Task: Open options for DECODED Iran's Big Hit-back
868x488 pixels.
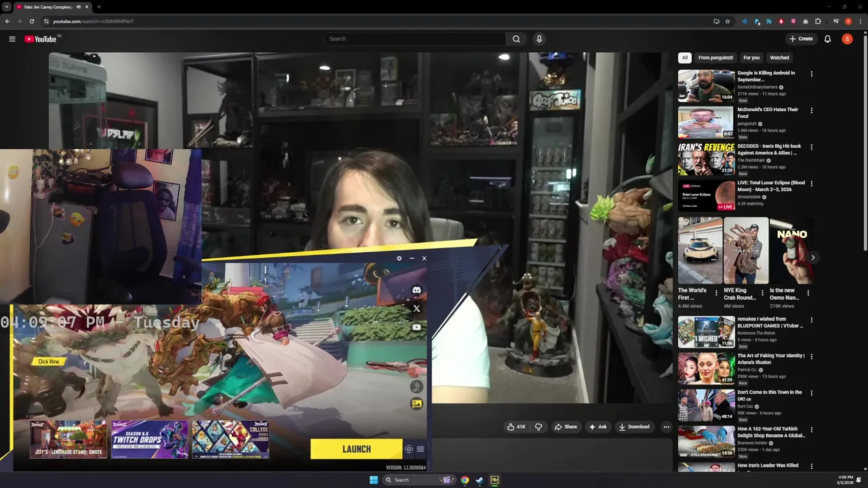Action: [x=811, y=147]
